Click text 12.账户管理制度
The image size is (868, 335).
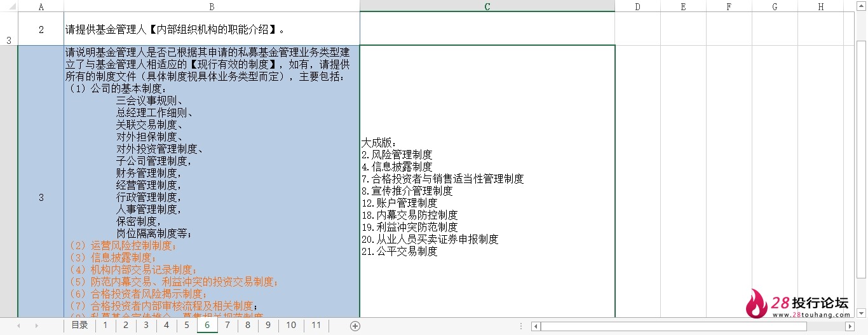pos(399,203)
